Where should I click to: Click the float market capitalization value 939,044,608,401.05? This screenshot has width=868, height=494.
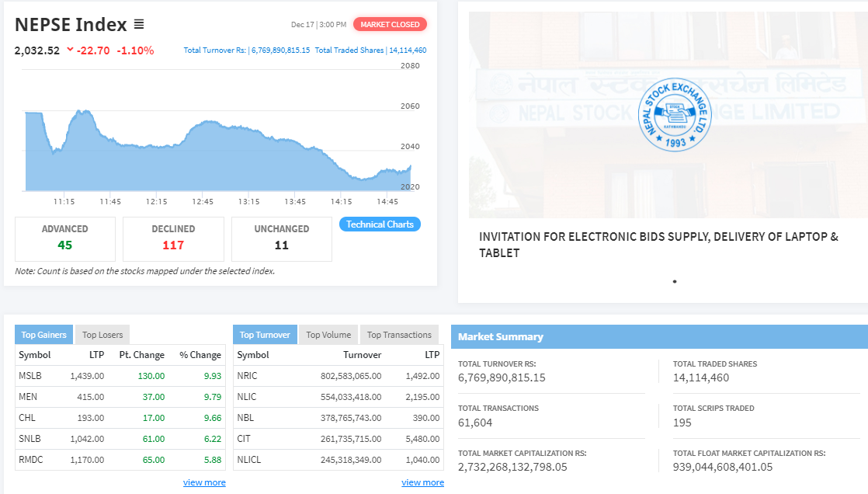tap(722, 467)
